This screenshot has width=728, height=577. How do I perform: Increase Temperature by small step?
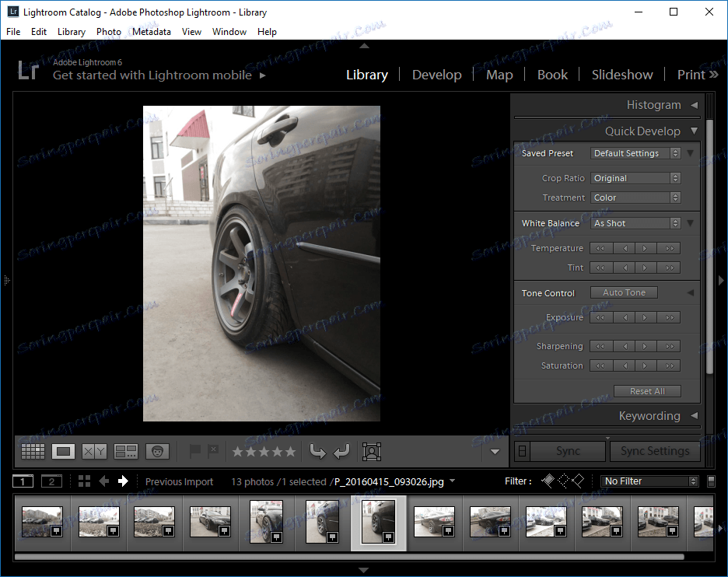646,248
